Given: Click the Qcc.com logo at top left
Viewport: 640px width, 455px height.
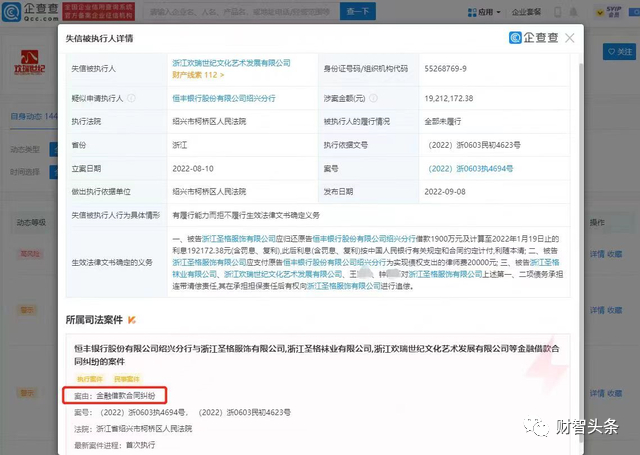Looking at the screenshot, I should (x=25, y=12).
